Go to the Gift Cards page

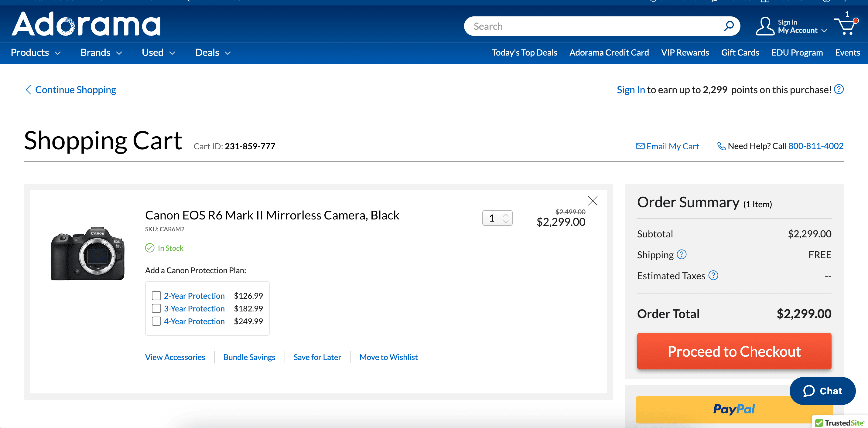coord(740,53)
